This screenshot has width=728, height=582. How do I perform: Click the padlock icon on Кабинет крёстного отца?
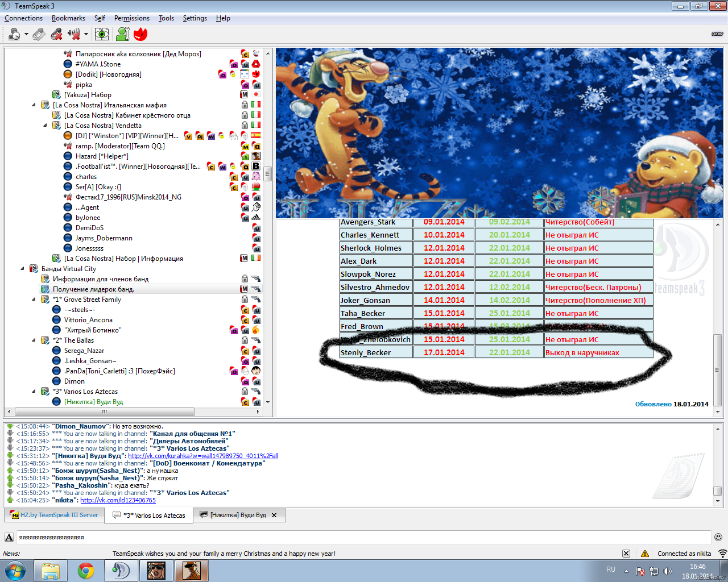click(245, 115)
